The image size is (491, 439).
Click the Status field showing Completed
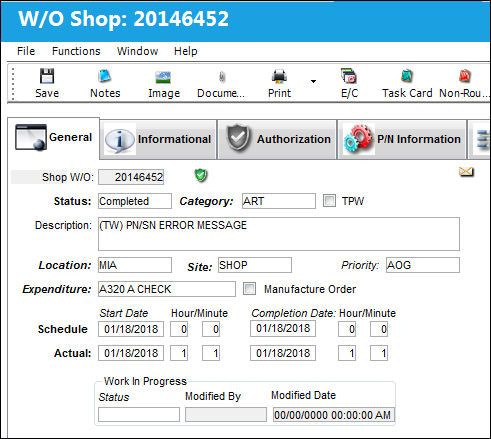point(135,201)
